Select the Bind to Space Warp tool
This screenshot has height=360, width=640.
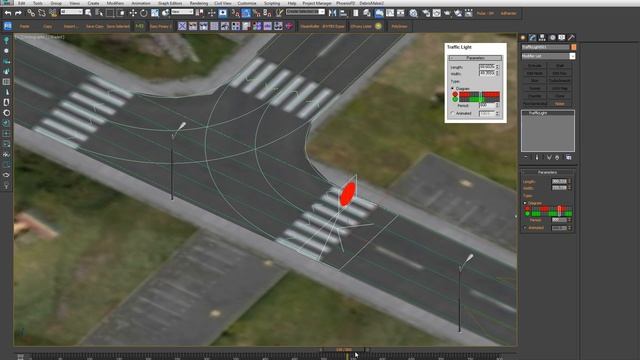click(53, 13)
